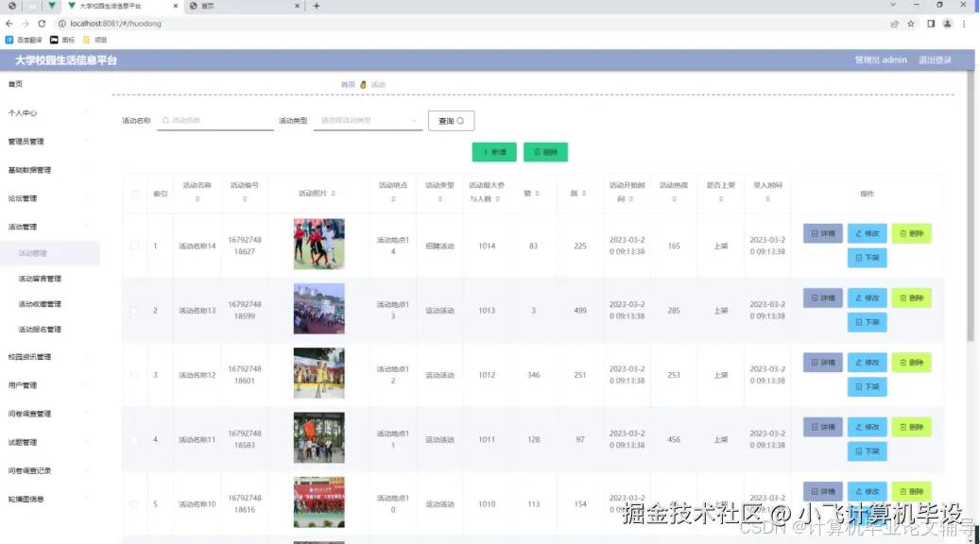Screen dimensions: 980x544
Task: Expand the 基础数据管理 sidebar menu
Action: point(49,170)
